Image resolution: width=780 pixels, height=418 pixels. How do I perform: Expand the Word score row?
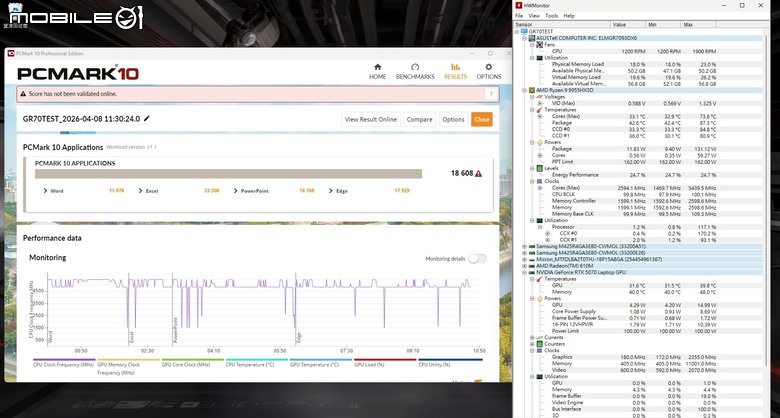pos(45,191)
